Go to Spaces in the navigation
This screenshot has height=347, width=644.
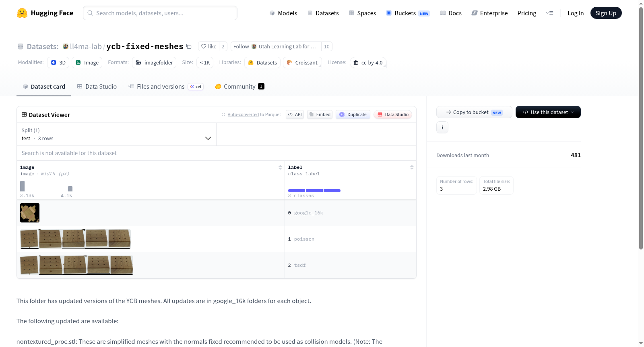click(x=362, y=13)
